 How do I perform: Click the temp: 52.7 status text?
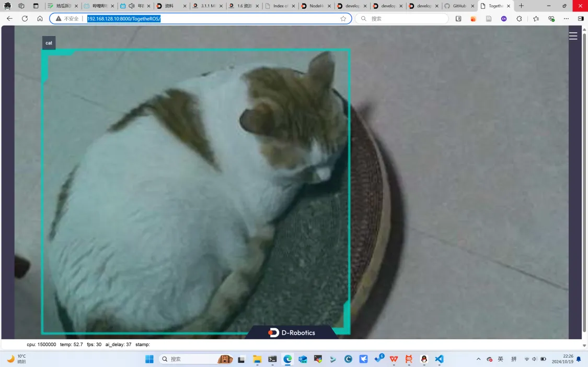click(x=71, y=345)
